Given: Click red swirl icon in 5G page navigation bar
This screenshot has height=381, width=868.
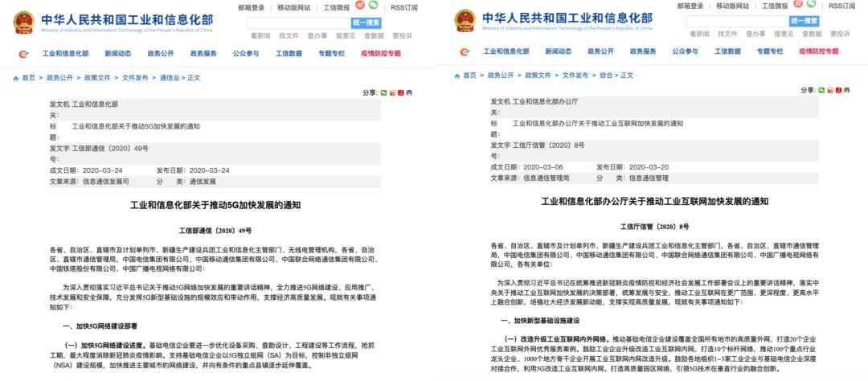Looking at the screenshot, I should click(23, 54).
